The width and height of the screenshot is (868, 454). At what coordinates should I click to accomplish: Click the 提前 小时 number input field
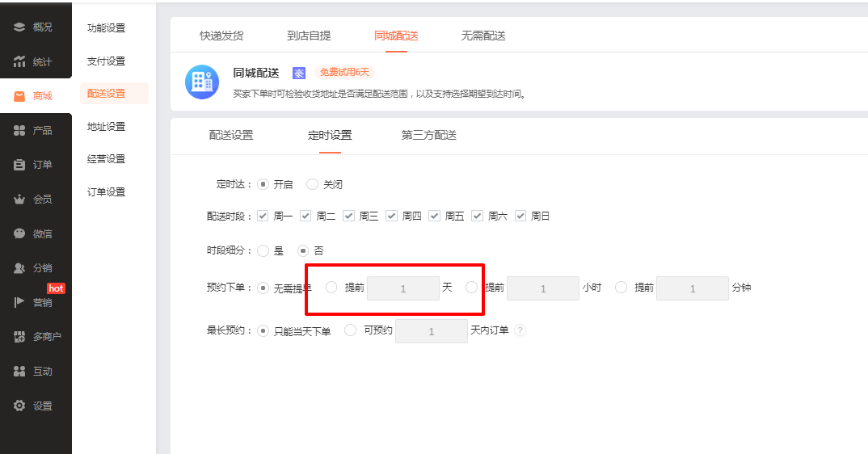click(542, 288)
